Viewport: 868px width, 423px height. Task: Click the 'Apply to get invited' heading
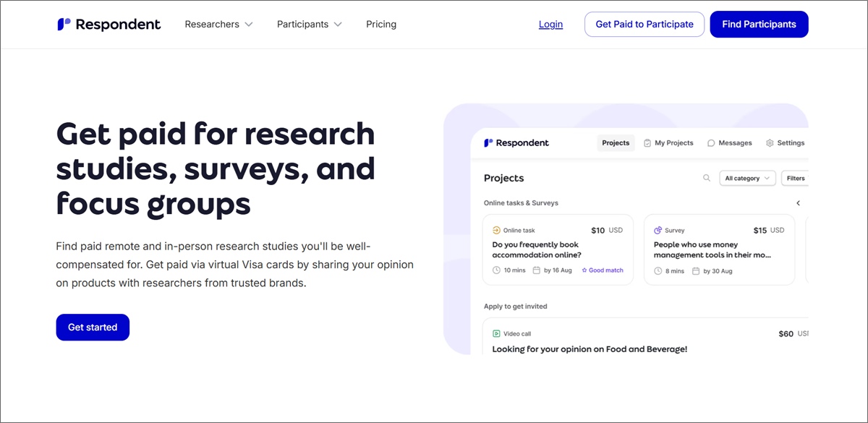(x=515, y=307)
